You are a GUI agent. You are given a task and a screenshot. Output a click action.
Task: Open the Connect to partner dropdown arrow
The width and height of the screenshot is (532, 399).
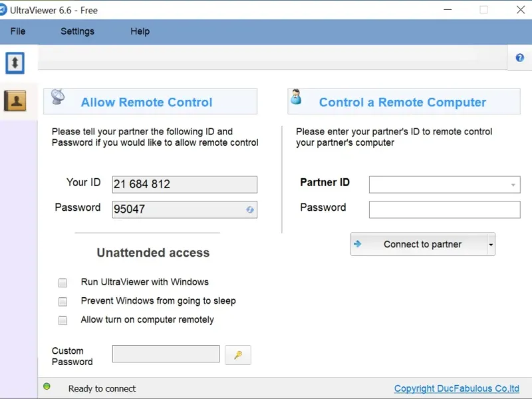[491, 245]
